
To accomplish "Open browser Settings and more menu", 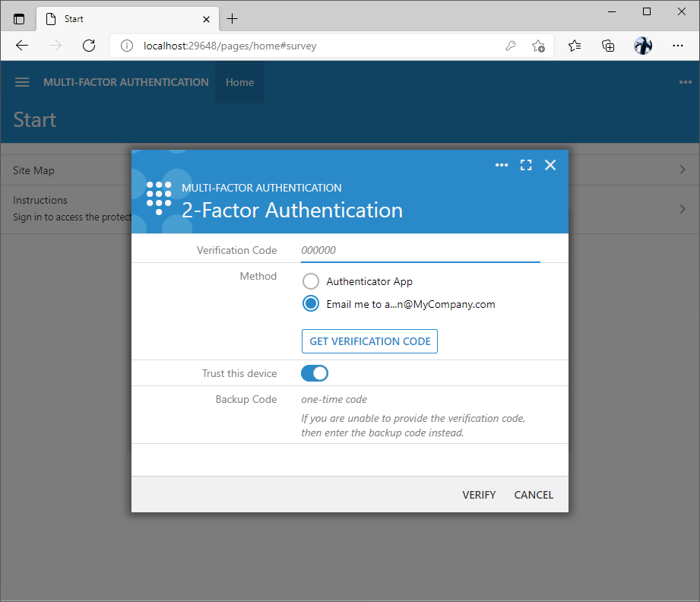I will pyautogui.click(x=678, y=46).
